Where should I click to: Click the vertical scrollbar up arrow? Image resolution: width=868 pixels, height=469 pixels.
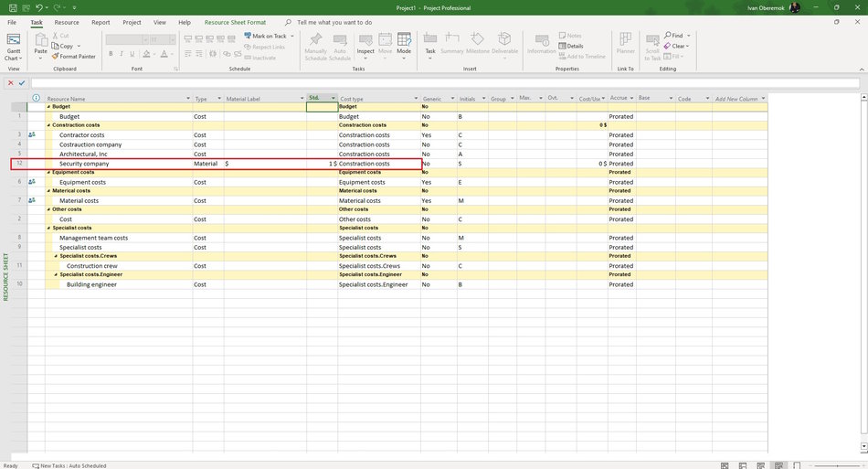pos(863,97)
